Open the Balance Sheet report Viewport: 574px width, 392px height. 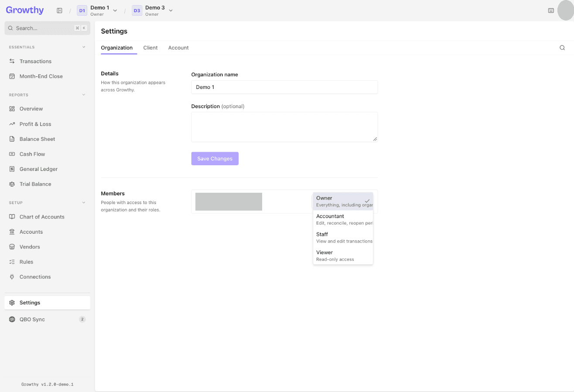pyautogui.click(x=48, y=139)
